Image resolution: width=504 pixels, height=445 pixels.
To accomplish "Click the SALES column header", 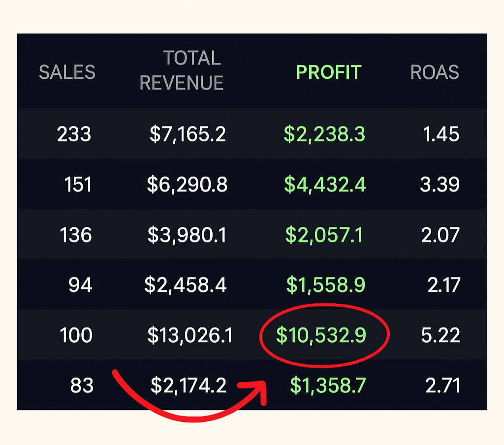I will click(x=67, y=72).
